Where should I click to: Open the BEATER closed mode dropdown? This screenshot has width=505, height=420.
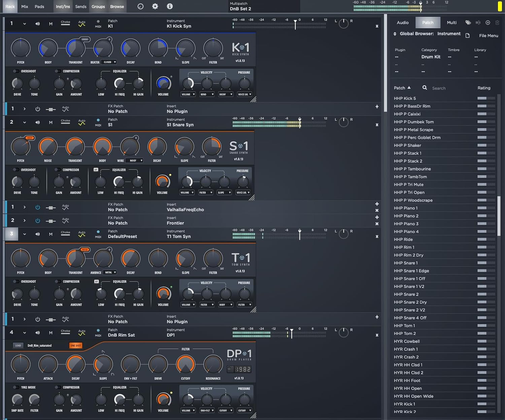point(108,62)
